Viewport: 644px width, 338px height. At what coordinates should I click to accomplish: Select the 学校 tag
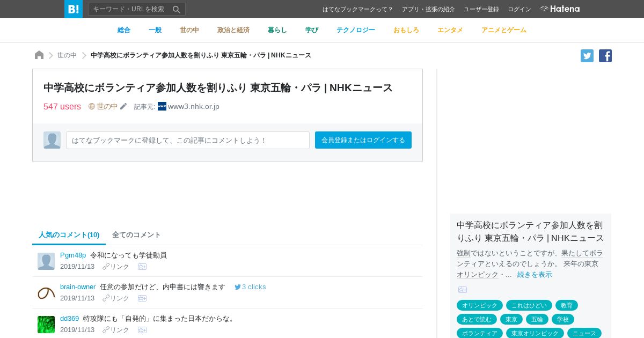pyautogui.click(x=563, y=319)
